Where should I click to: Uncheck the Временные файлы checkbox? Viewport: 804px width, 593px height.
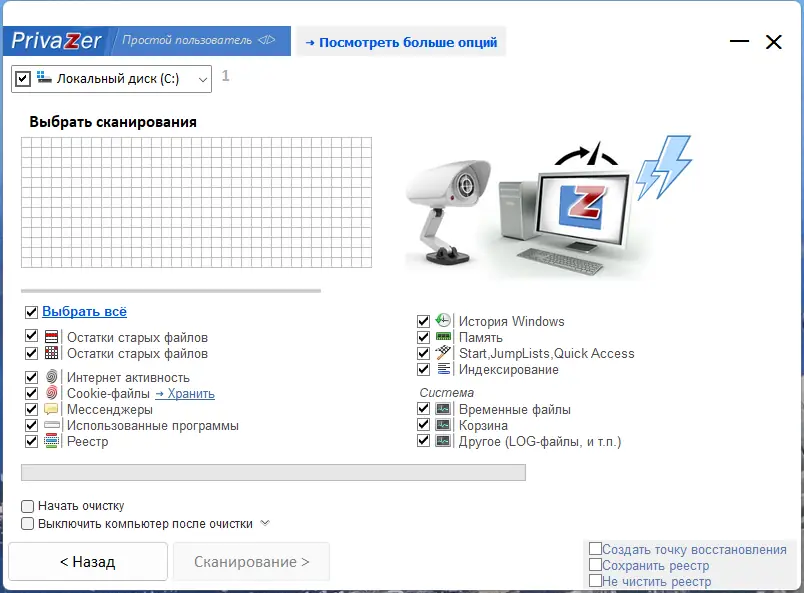[x=423, y=409]
